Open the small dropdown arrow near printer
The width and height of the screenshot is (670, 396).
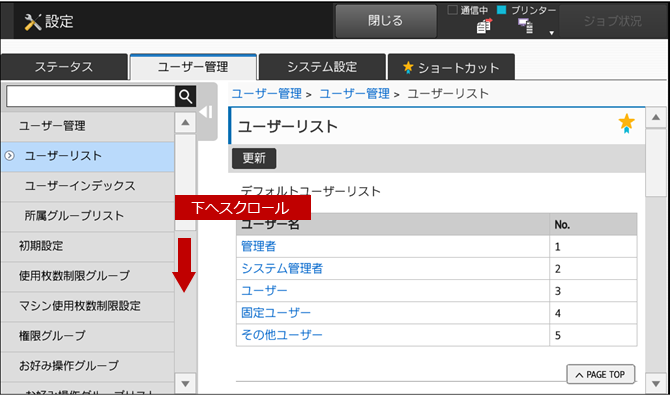click(x=552, y=33)
